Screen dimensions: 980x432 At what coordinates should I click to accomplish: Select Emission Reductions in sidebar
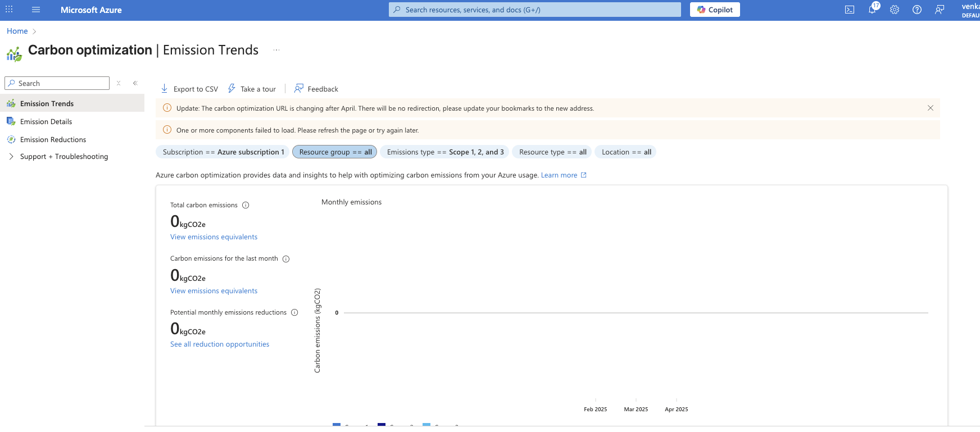(53, 140)
